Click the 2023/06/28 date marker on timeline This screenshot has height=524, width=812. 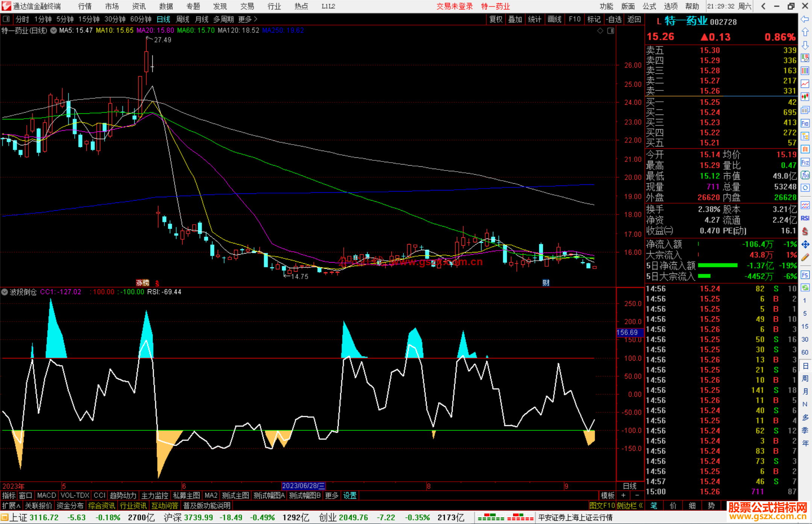click(x=303, y=486)
